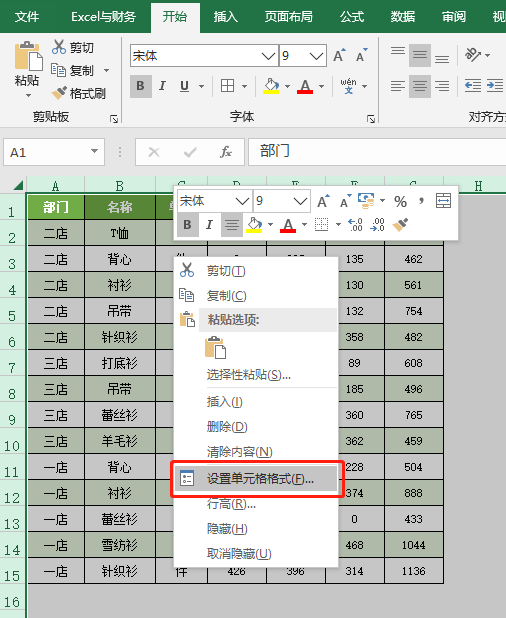Choose 隐藏(H) in context menu
Screen dimensions: 506x618
click(256, 529)
